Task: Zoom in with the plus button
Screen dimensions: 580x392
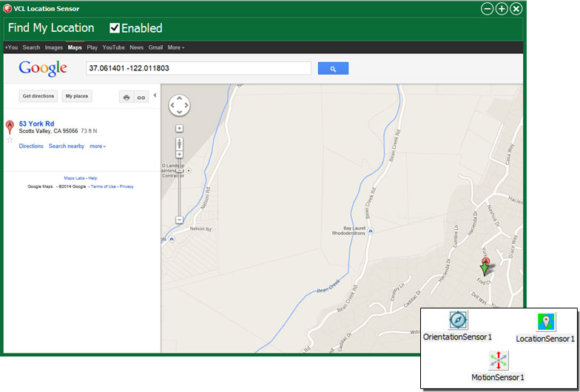Action: [x=179, y=155]
